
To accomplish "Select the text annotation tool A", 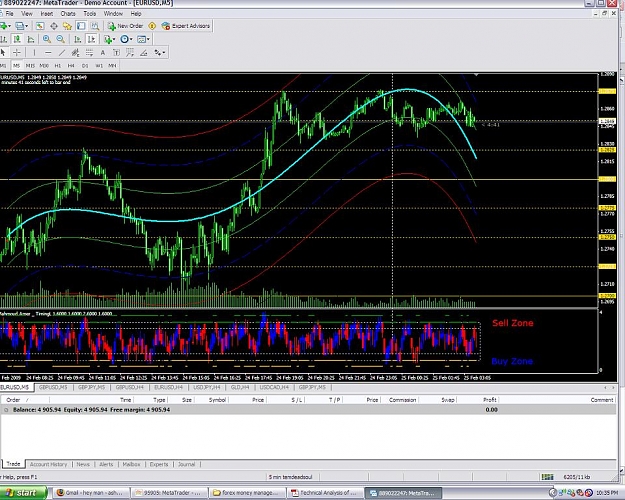I will (102, 53).
